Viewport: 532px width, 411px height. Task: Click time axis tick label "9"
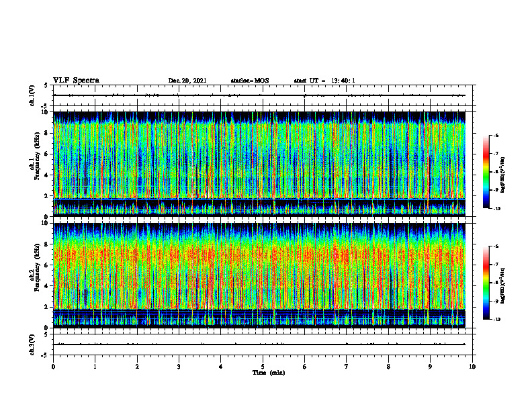(430, 367)
